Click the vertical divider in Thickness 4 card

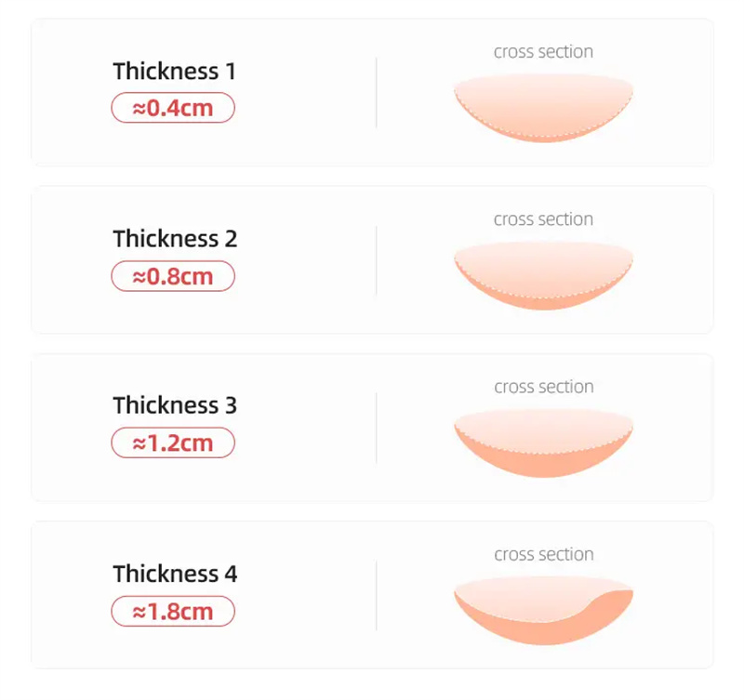[377, 596]
